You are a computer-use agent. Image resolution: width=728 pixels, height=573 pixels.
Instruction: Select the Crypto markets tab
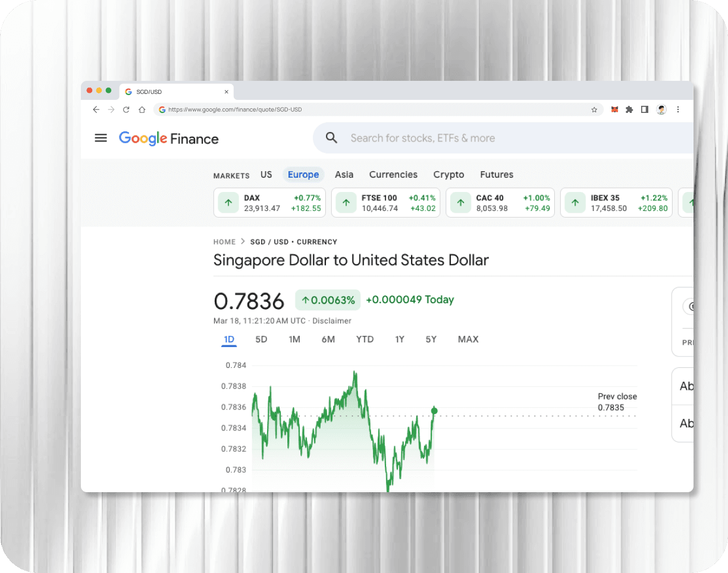448,174
